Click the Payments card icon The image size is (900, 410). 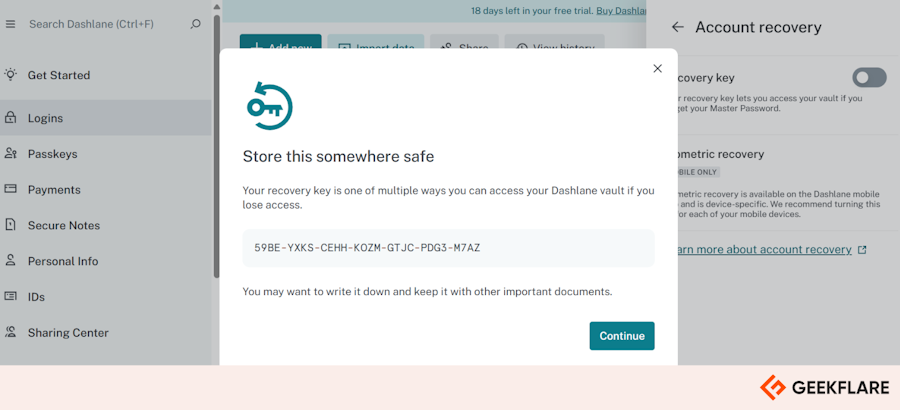tap(10, 189)
